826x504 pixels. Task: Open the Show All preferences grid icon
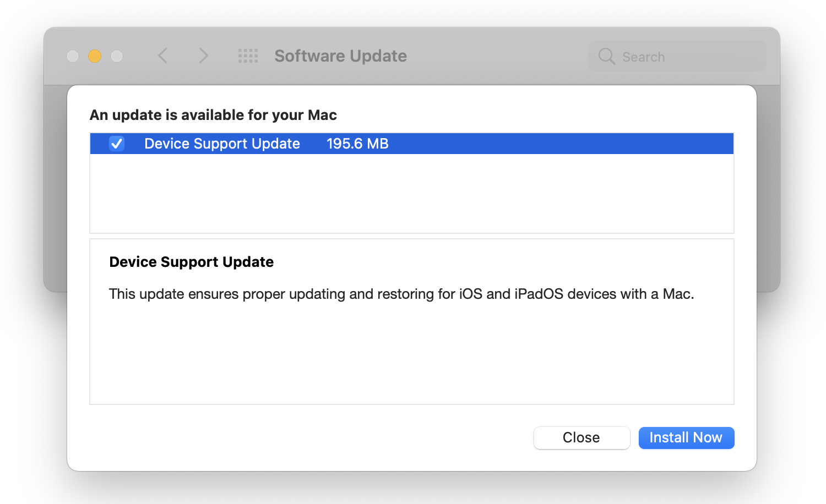point(248,56)
